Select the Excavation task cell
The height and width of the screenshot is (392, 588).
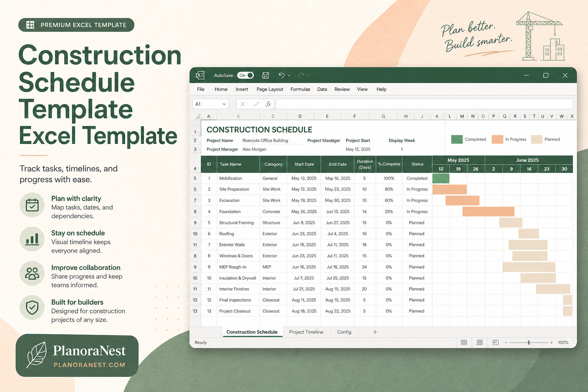[238, 200]
